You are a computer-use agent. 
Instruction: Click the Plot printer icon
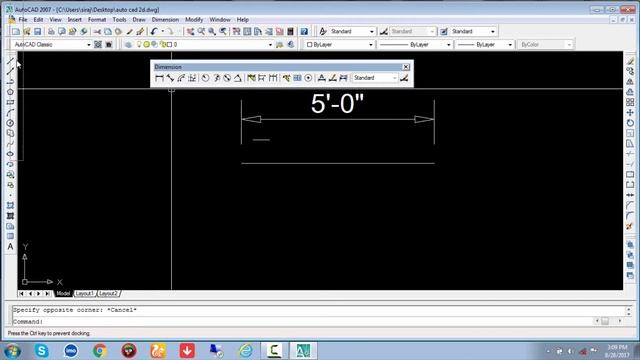point(51,31)
